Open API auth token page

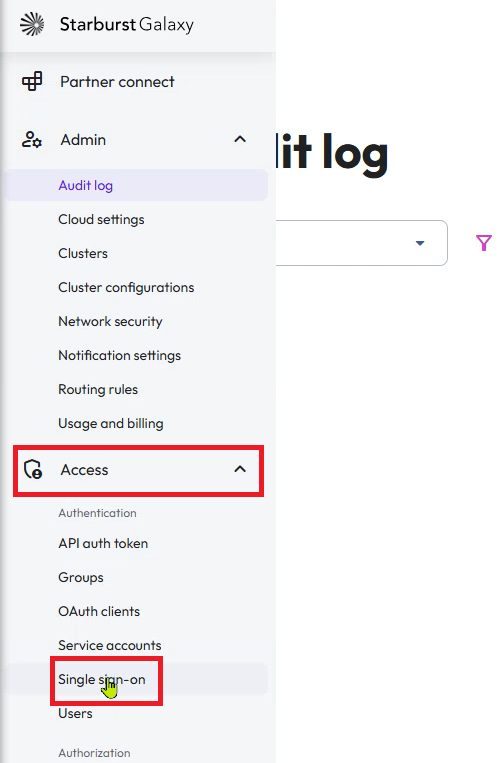point(103,544)
